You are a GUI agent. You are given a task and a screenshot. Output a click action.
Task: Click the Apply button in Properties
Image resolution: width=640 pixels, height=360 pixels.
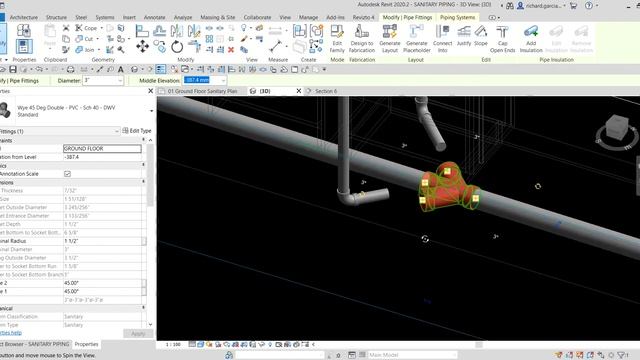pyautogui.click(x=138, y=333)
